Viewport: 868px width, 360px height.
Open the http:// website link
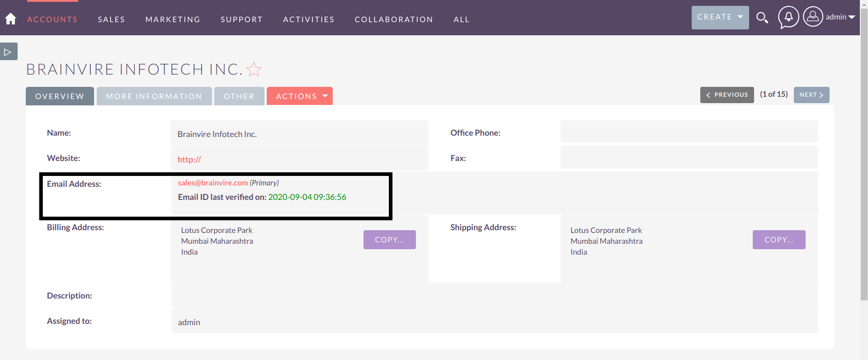(x=189, y=159)
